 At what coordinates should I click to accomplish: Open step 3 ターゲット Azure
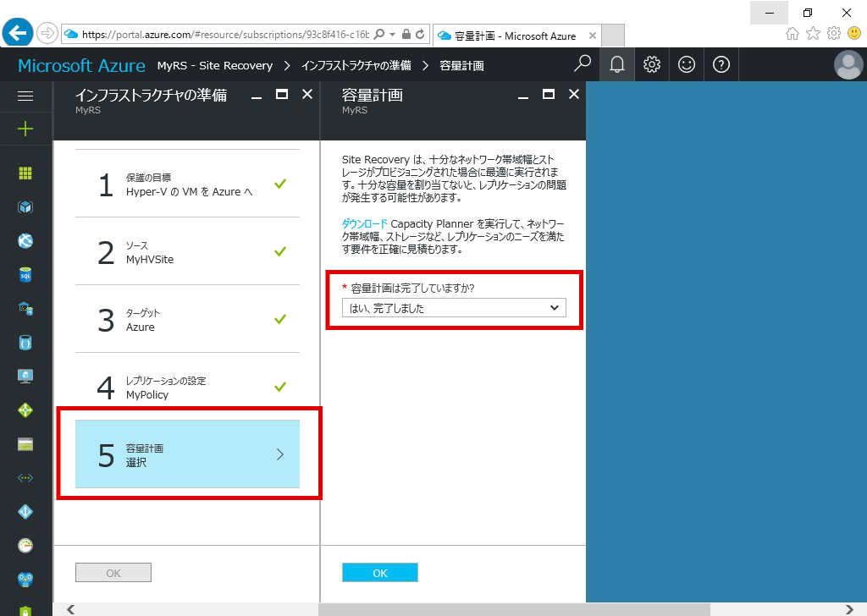click(187, 319)
